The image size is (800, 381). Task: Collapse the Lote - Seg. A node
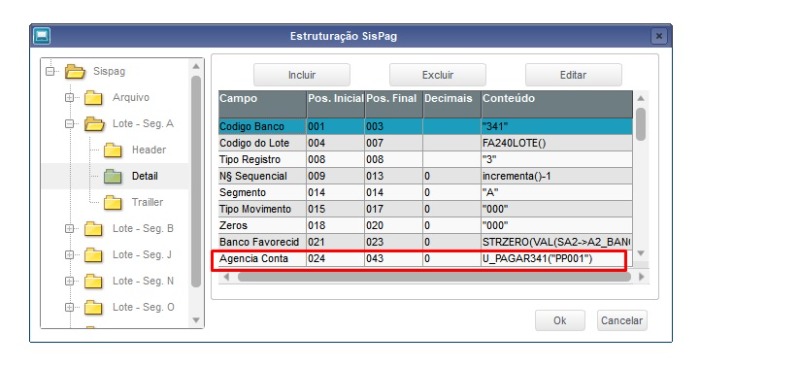(69, 123)
